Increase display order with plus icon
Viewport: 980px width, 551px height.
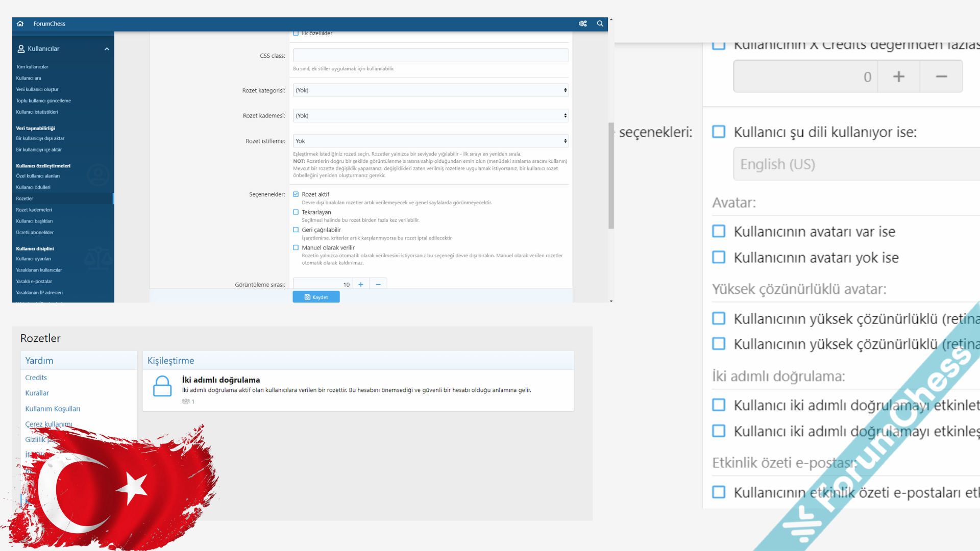361,285
